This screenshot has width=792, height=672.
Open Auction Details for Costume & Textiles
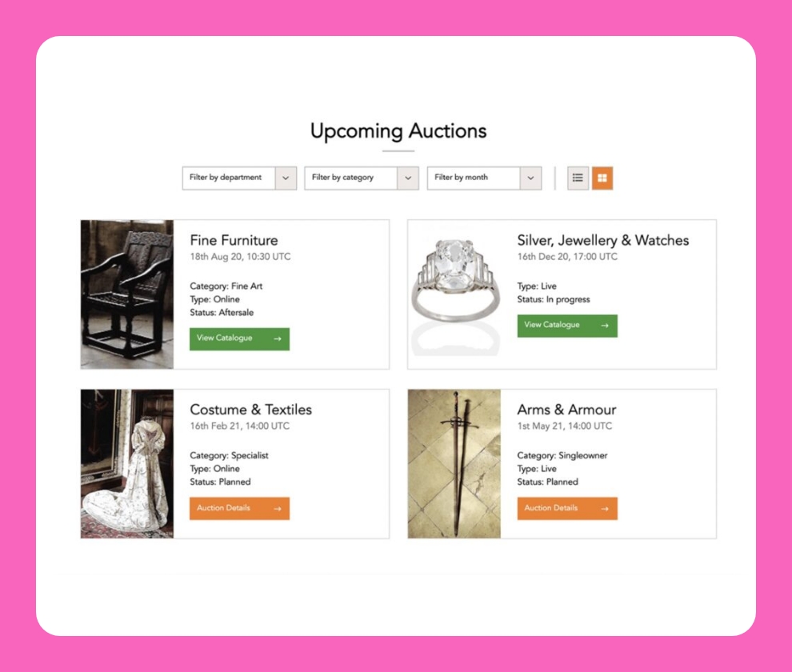pyautogui.click(x=239, y=508)
